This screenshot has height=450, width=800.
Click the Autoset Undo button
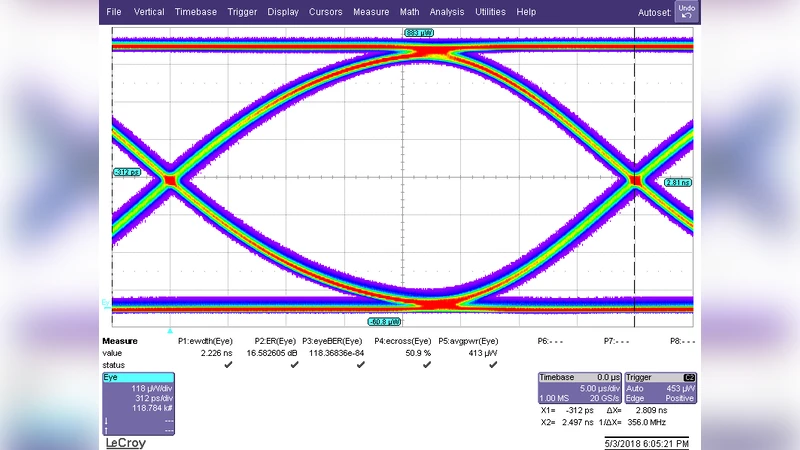tap(685, 12)
